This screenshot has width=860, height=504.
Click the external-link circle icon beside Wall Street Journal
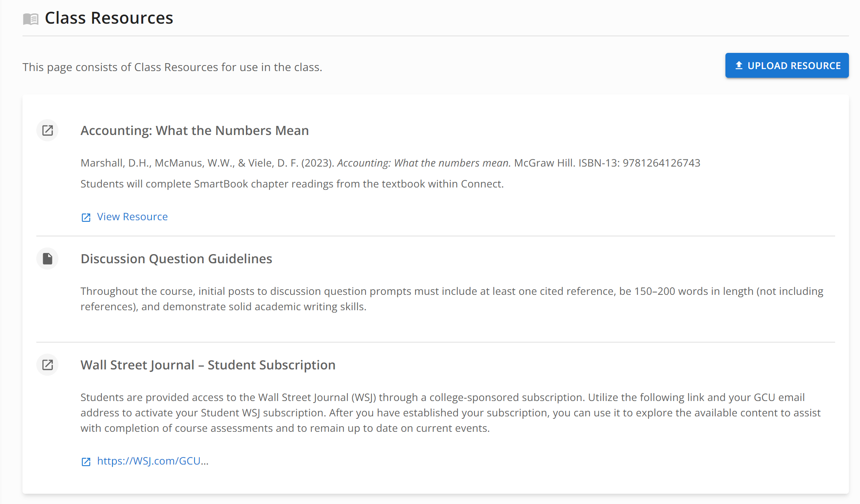pyautogui.click(x=47, y=365)
